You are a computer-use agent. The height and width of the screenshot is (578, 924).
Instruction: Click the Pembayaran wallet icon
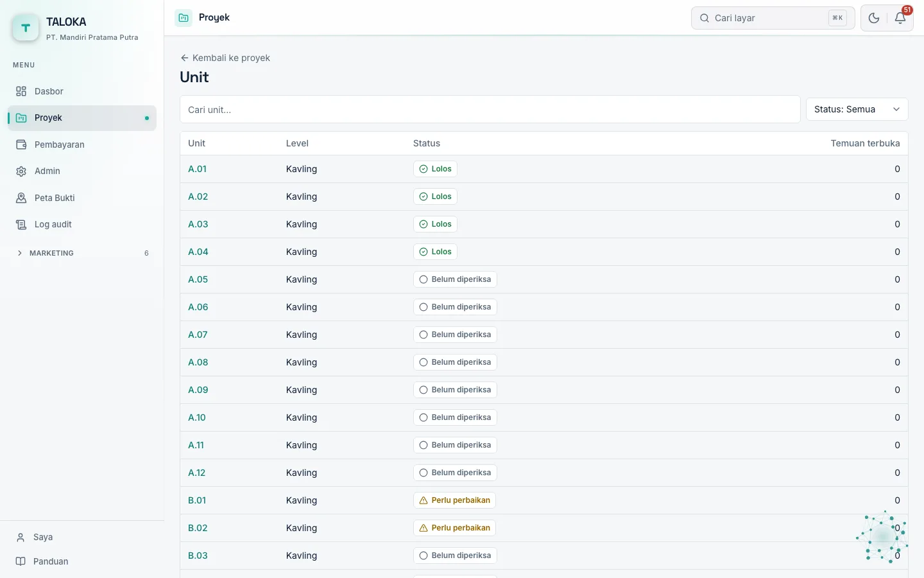click(21, 144)
